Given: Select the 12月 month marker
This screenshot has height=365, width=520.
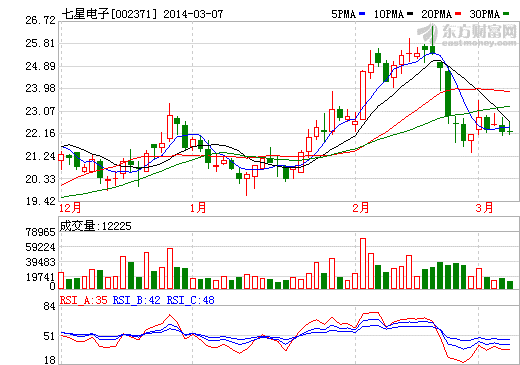Looking at the screenshot, I should coord(70,208).
